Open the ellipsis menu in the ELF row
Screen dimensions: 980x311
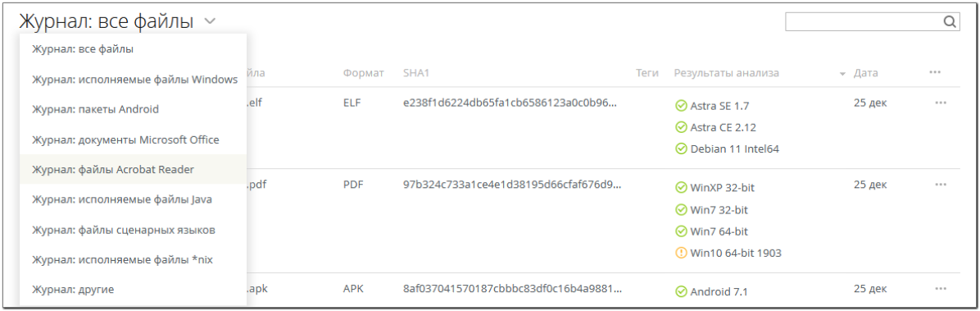pos(941,103)
